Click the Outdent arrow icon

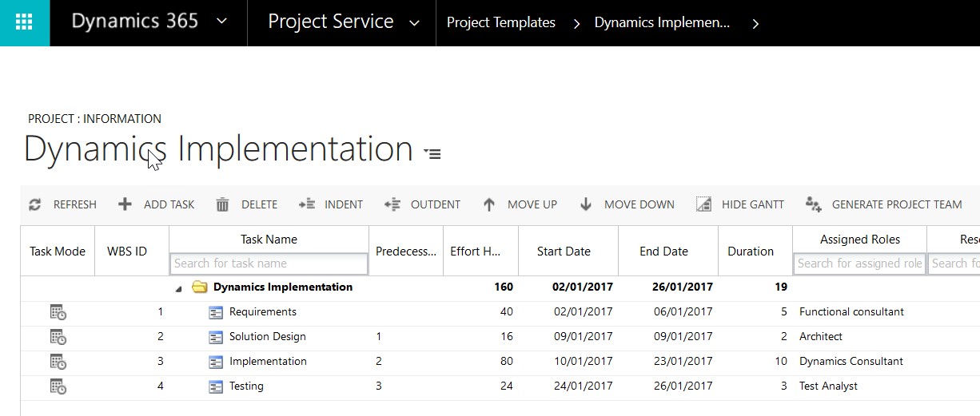pyautogui.click(x=392, y=204)
